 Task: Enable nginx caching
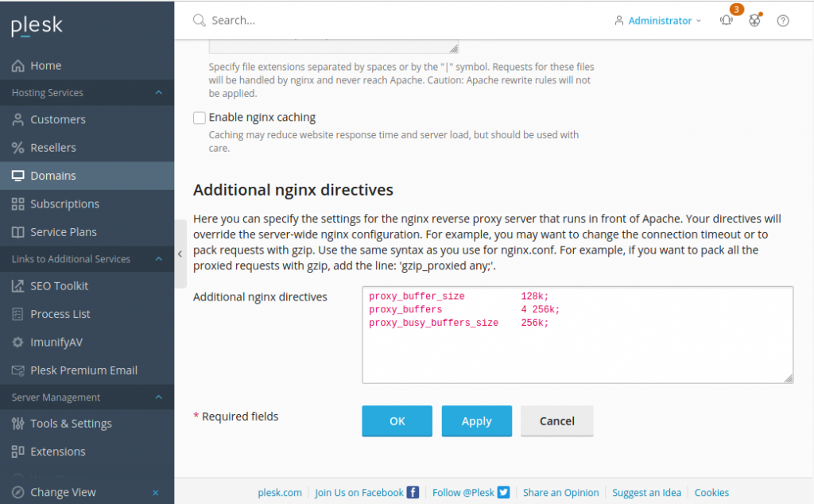click(199, 117)
